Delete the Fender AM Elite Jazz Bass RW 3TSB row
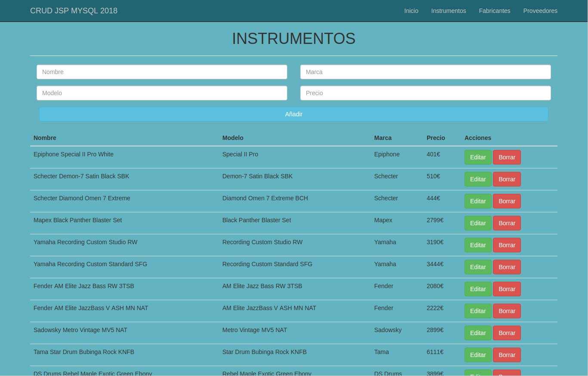The image size is (588, 376). pos(507,289)
